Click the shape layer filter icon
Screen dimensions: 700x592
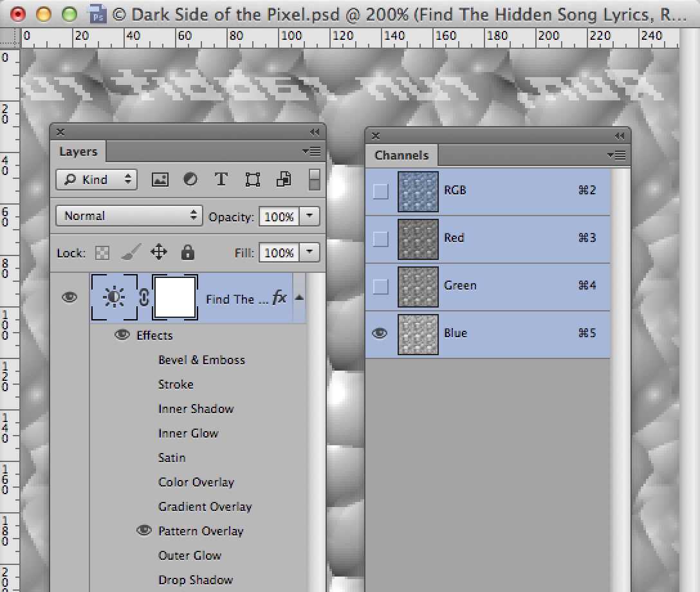252,180
